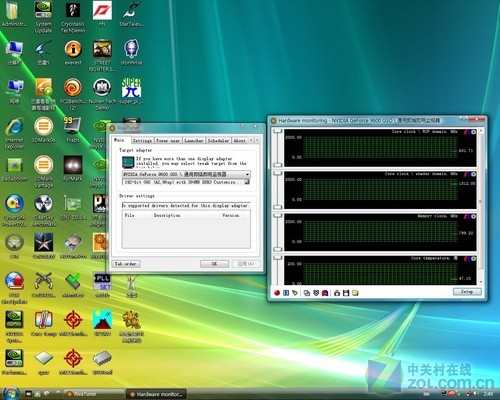Click the red record icon in Hardware monitoring
Image resolution: width=500 pixels, height=400 pixels.
pos(277,293)
